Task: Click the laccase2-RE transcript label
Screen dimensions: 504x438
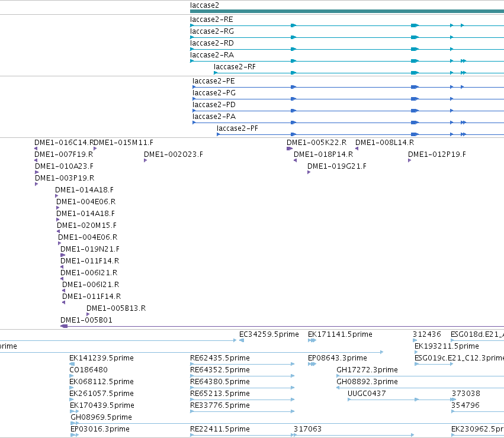Action: click(211, 20)
